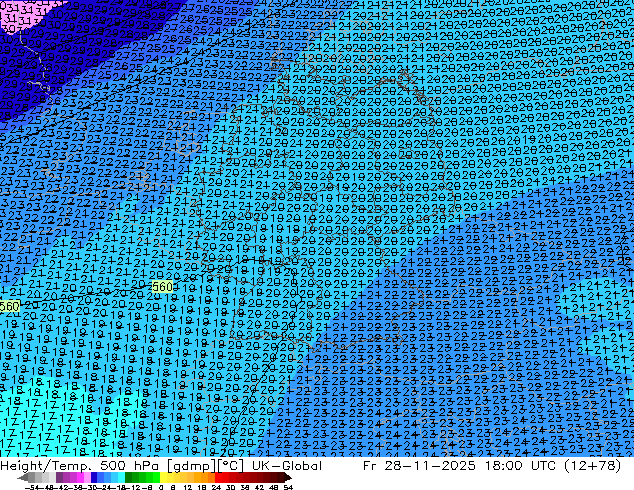Click the gray left arrow end of the color scale
Image resolution: width=634 pixels, height=490 pixels.
click(22, 478)
